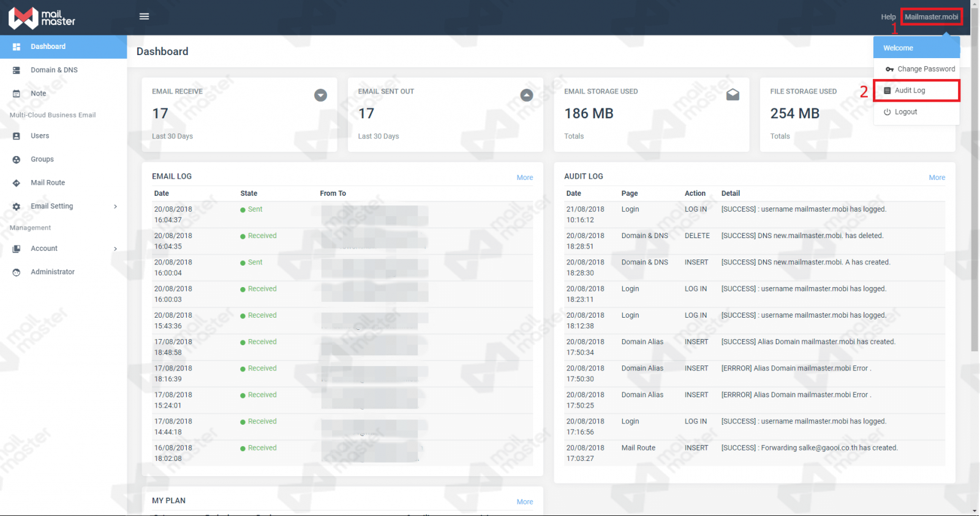This screenshot has width=980, height=516.
Task: Click the Mail Master logo
Action: (42, 18)
